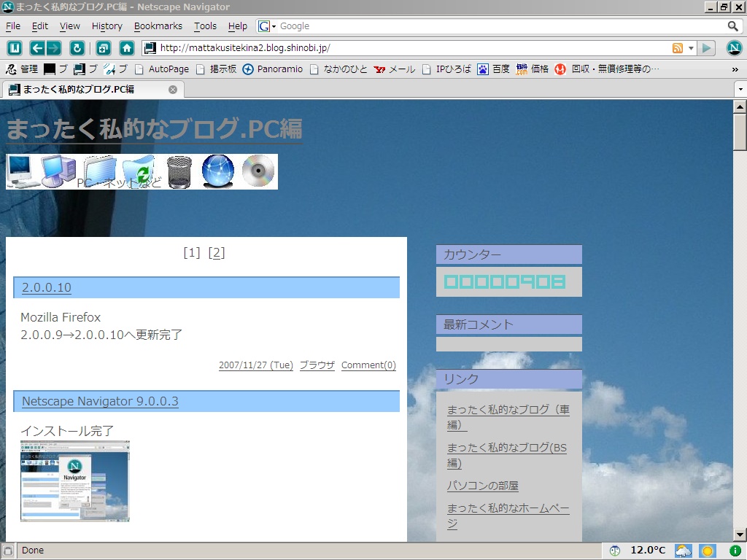Click the green Go arrow beside address bar
747x560 pixels.
pyautogui.click(x=707, y=48)
